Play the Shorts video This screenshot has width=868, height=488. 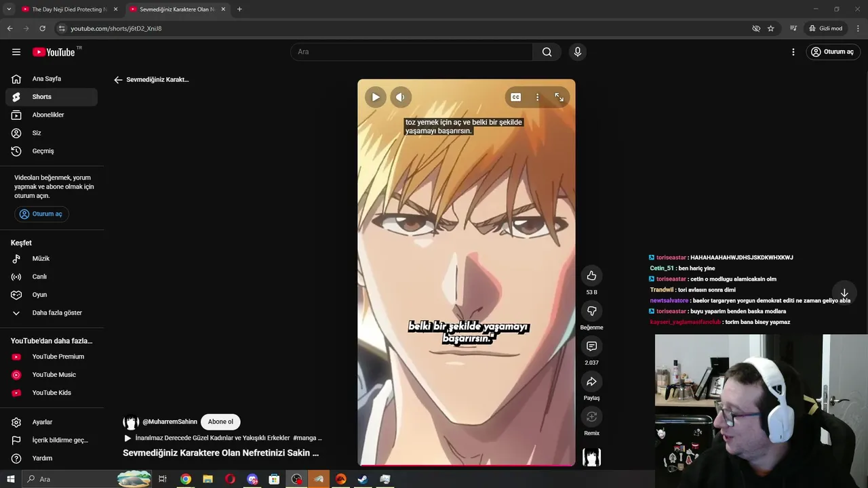(375, 97)
